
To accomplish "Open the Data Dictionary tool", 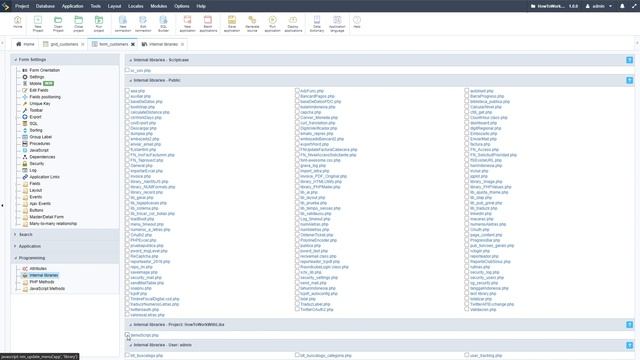I will pos(317,24).
